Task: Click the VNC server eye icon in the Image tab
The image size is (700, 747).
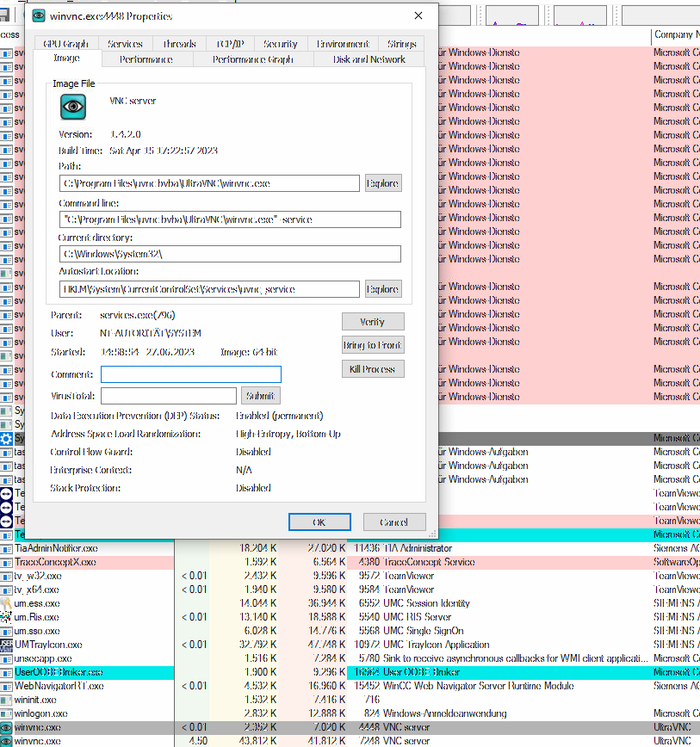Action: point(72,107)
